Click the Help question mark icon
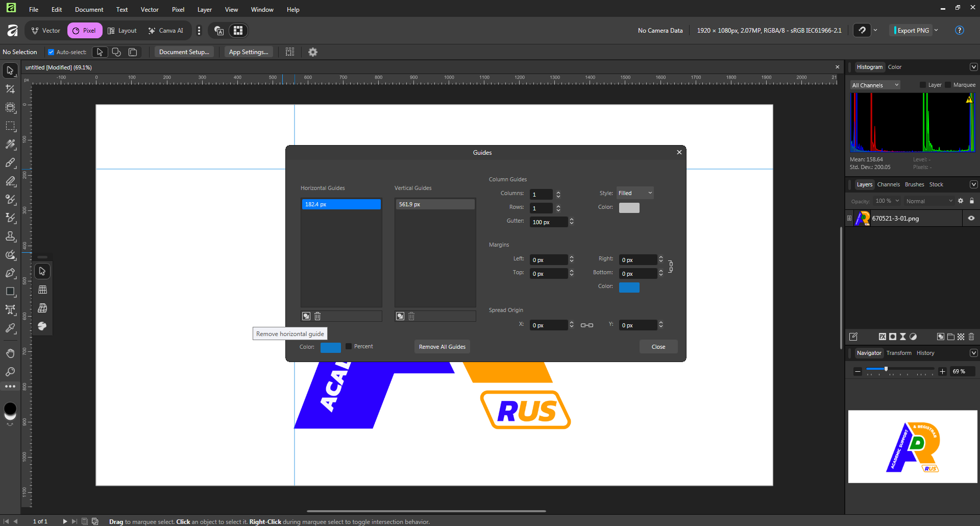980x526 pixels. [959, 31]
